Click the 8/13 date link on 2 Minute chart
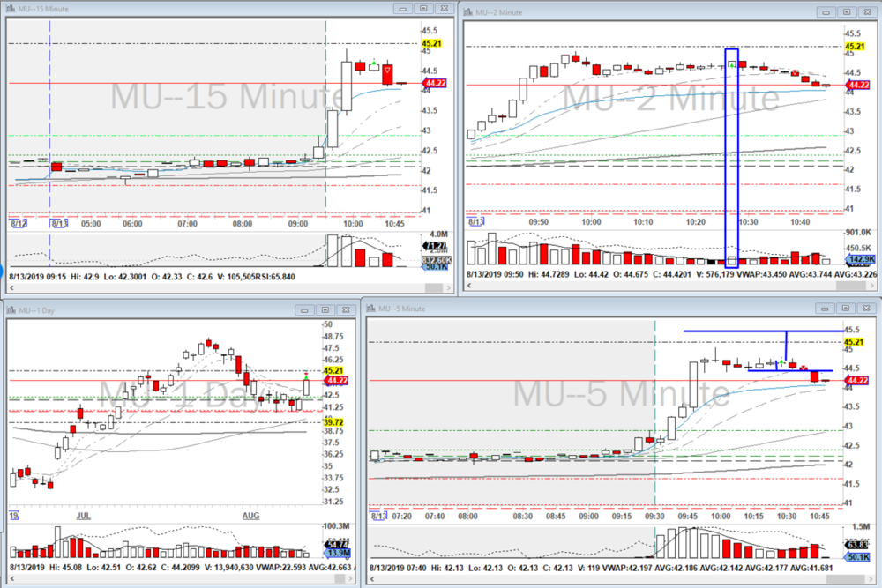Image resolution: width=882 pixels, height=588 pixels. pyautogui.click(x=476, y=221)
